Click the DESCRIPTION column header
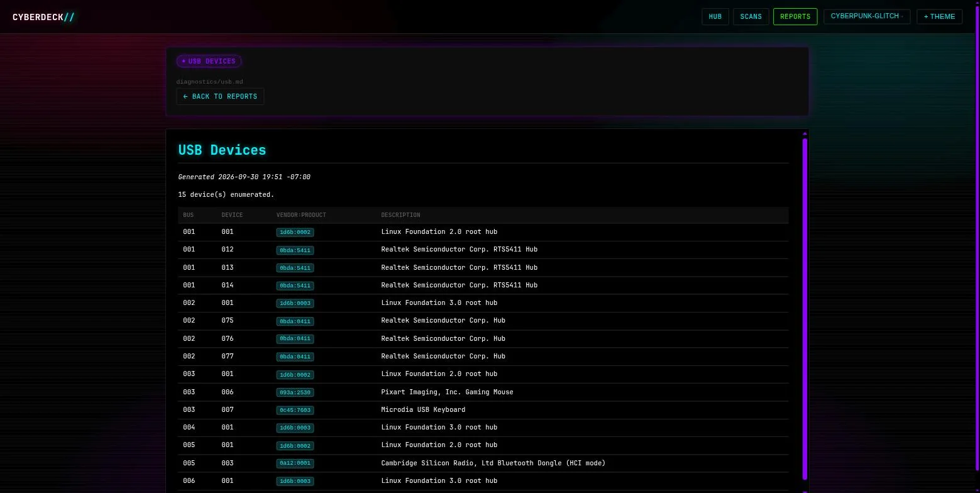Viewport: 980px width, 493px height. pyautogui.click(x=400, y=215)
